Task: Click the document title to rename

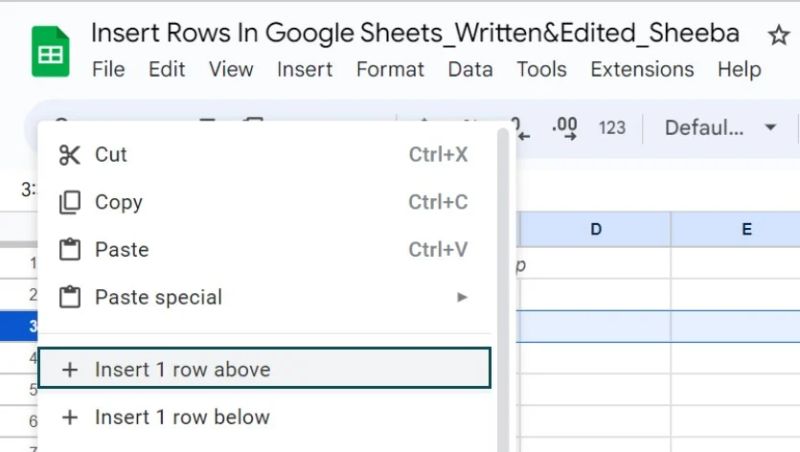Action: point(415,34)
